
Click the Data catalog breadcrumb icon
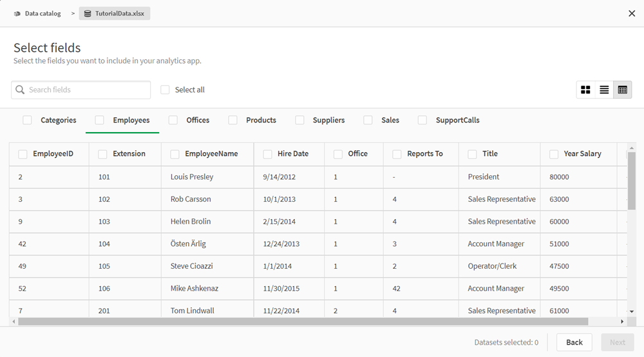[17, 14]
